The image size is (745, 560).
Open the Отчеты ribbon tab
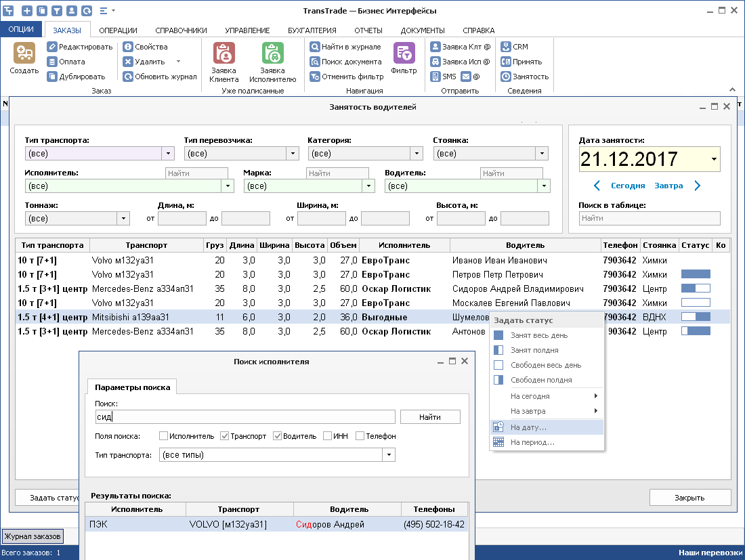[x=368, y=30]
